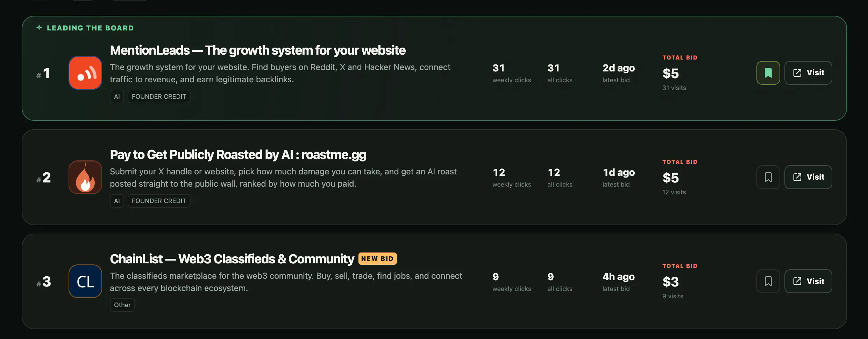Click the 31 visits text

point(674,88)
